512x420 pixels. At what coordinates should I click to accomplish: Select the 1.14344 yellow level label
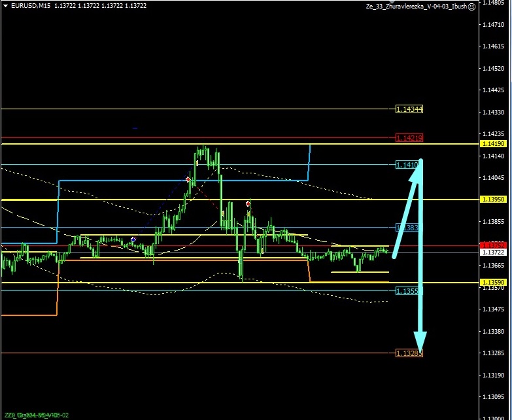(409, 109)
